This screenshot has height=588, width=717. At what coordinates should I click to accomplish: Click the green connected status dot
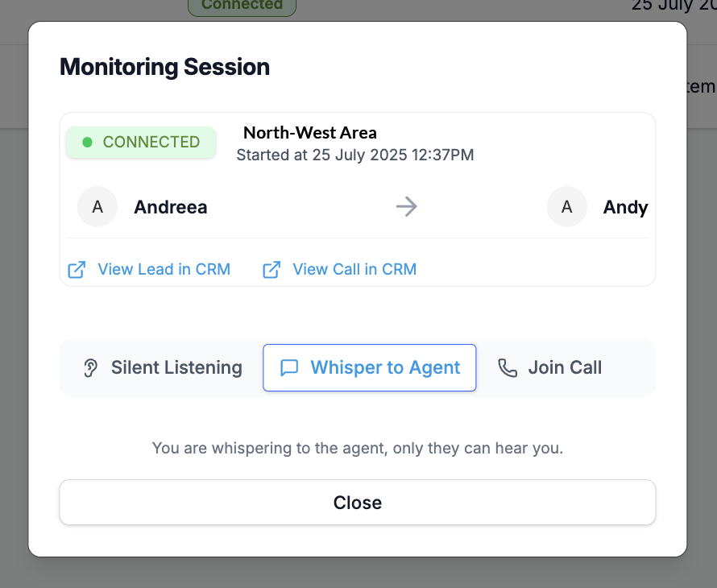(x=87, y=143)
